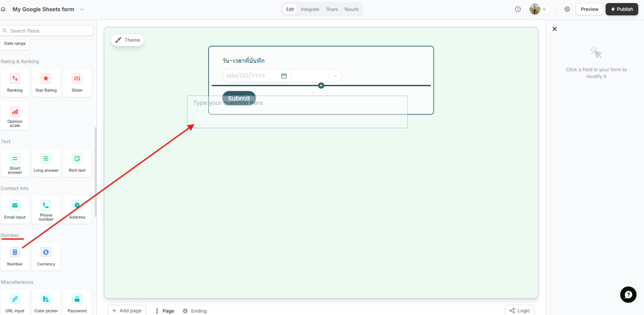
Task: Open page options three-dot menu
Action: [157, 311]
